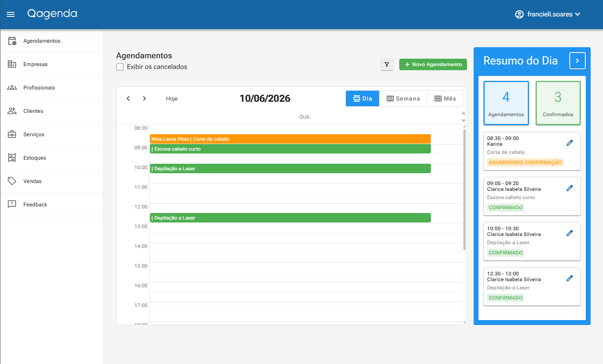The height and width of the screenshot is (364, 603).
Task: Click the user account avatar icon
Action: pos(519,14)
